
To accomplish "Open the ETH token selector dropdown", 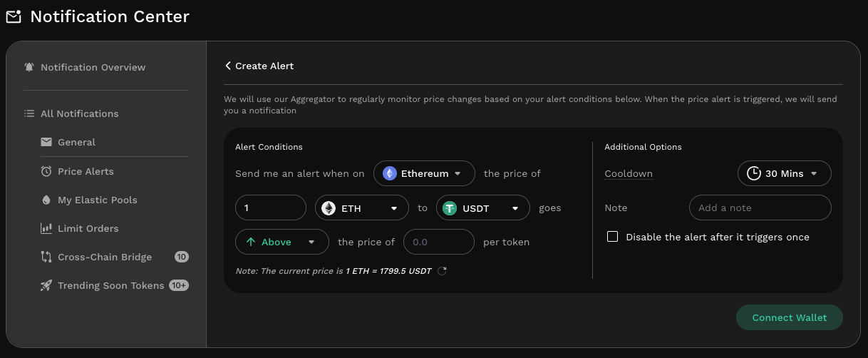I will tap(360, 208).
